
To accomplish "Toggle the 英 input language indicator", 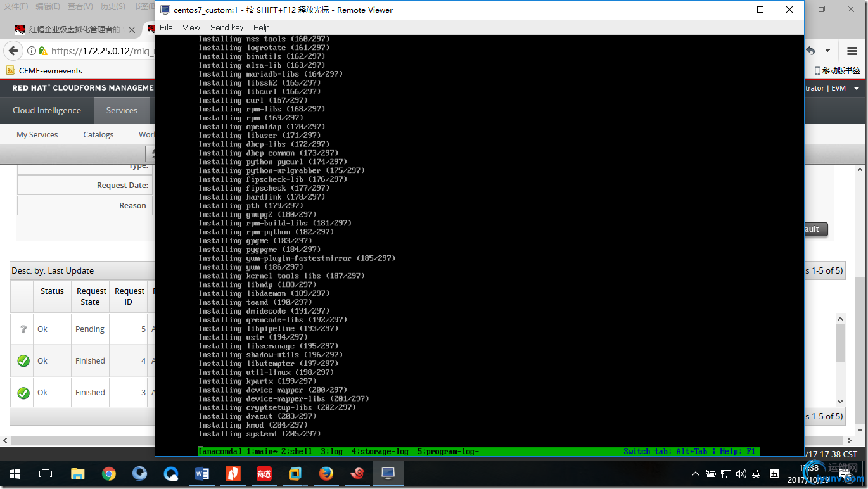I will (756, 474).
